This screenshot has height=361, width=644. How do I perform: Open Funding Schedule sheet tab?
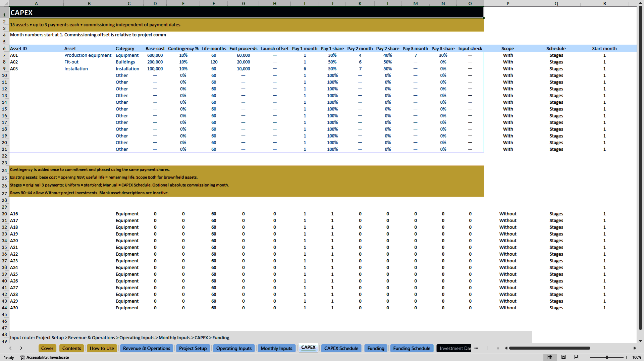(x=412, y=348)
